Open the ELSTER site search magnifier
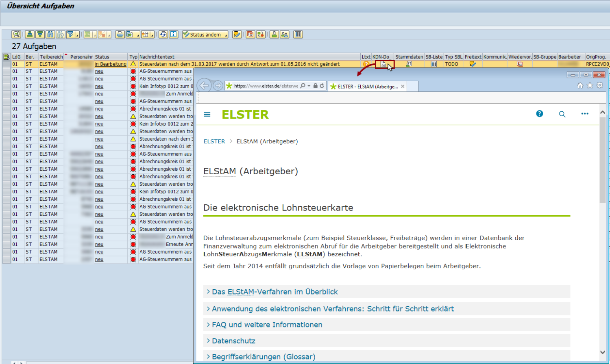Viewport: 610px width, 364px height. click(562, 114)
